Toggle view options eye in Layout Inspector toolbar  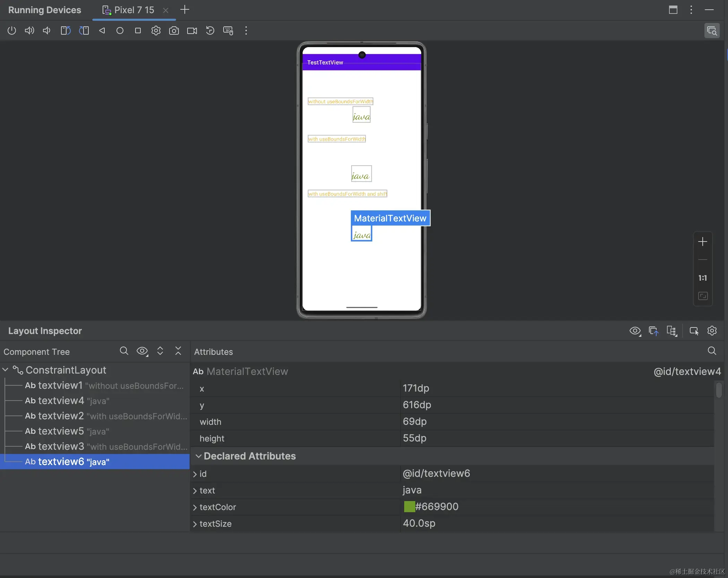635,331
